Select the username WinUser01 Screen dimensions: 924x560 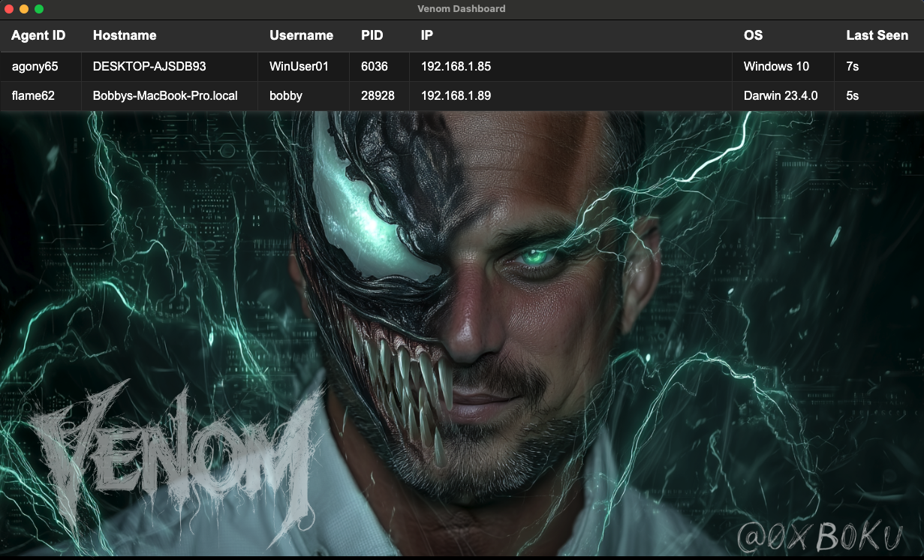[298, 66]
